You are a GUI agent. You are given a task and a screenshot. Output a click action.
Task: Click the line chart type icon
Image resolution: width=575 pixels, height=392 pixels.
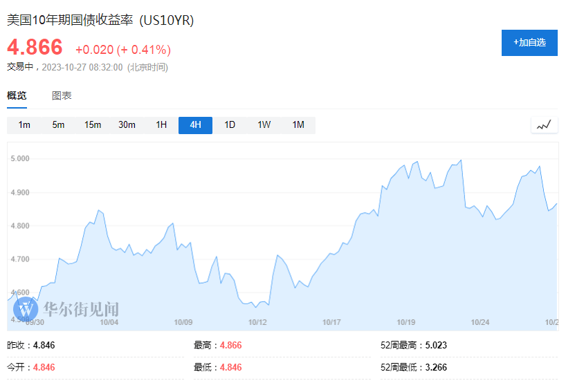(x=544, y=125)
